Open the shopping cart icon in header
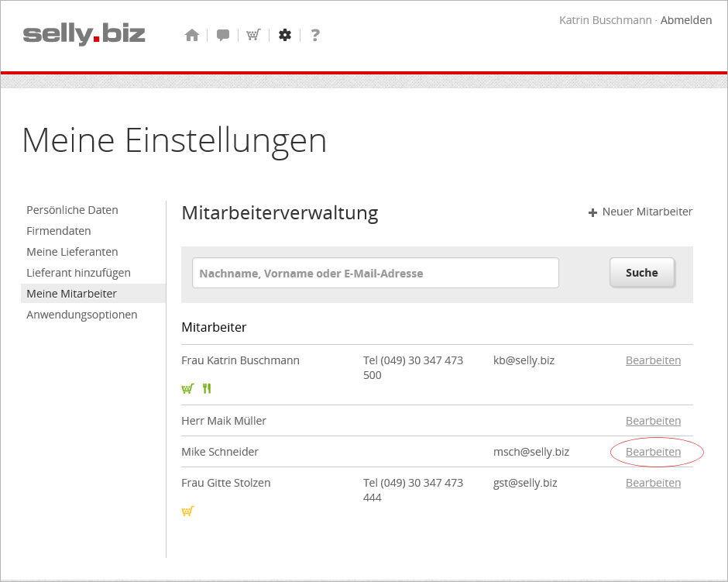 (x=253, y=35)
